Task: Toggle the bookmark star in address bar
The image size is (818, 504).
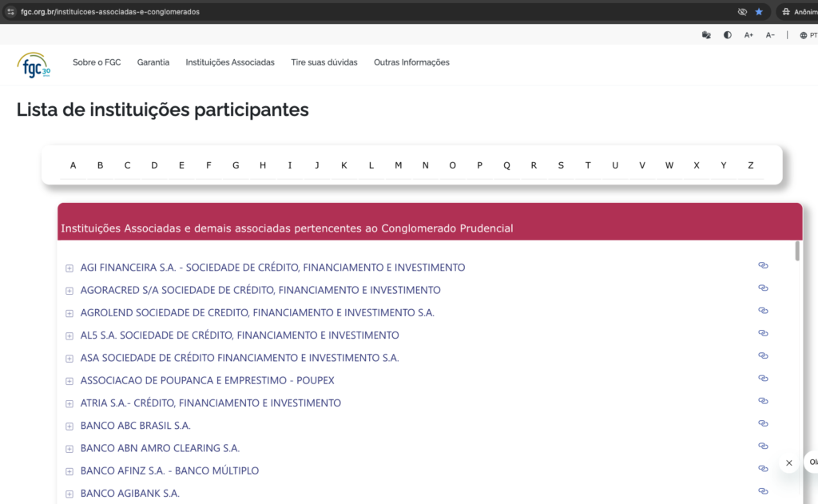Action: click(x=760, y=11)
